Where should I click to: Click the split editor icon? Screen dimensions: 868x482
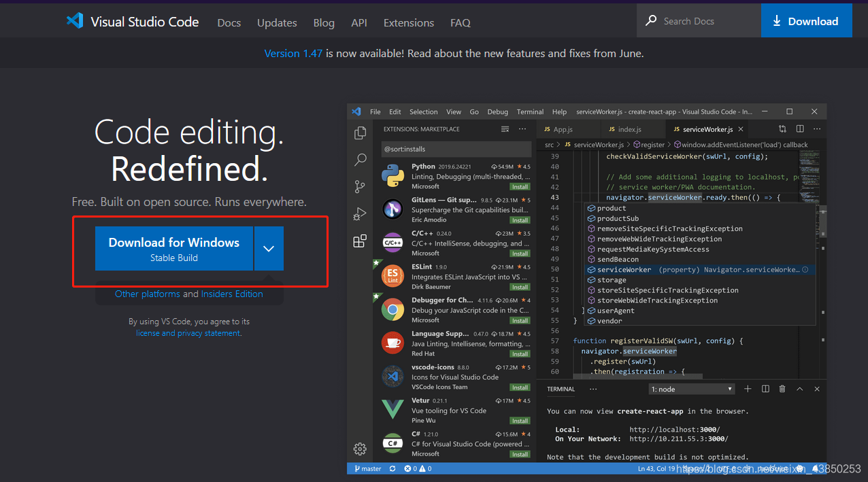(x=800, y=129)
